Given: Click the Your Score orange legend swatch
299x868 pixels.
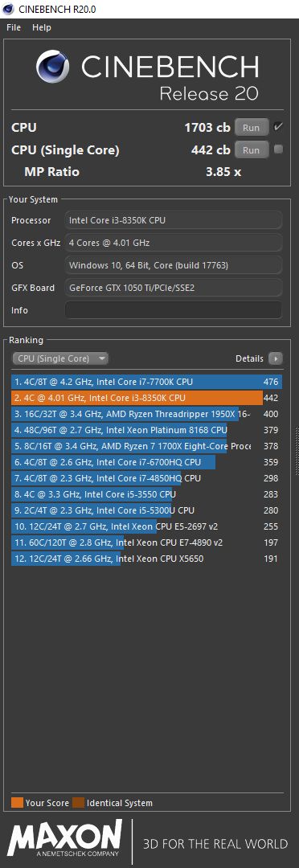Looking at the screenshot, I should click(x=17, y=803).
